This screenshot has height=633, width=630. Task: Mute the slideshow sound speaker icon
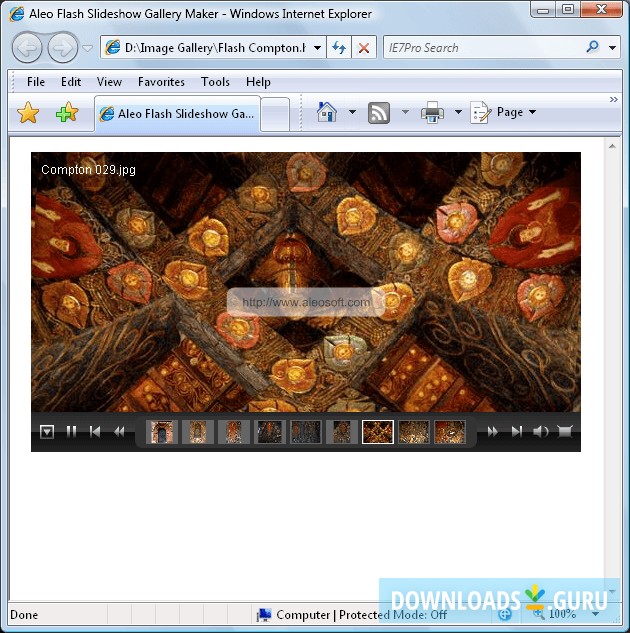tap(541, 432)
